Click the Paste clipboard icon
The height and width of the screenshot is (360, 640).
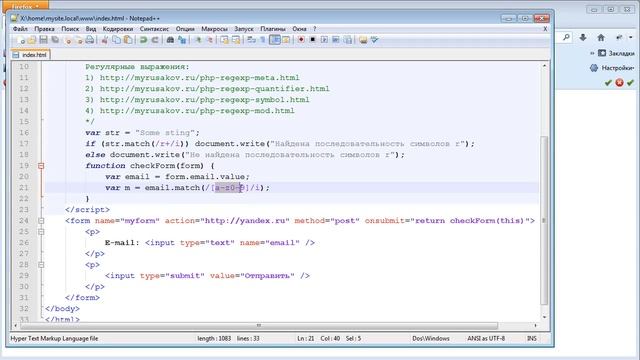pos(128,40)
